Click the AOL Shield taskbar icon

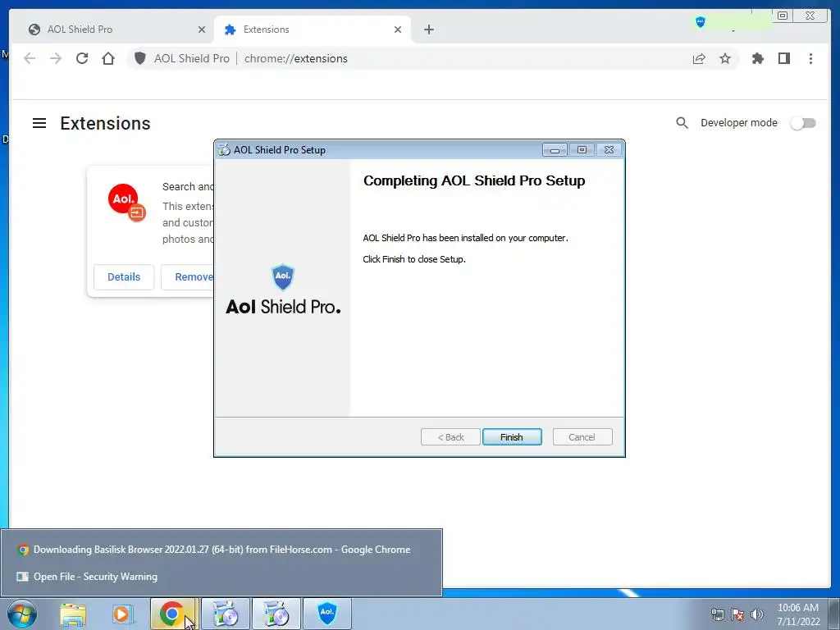coord(326,614)
